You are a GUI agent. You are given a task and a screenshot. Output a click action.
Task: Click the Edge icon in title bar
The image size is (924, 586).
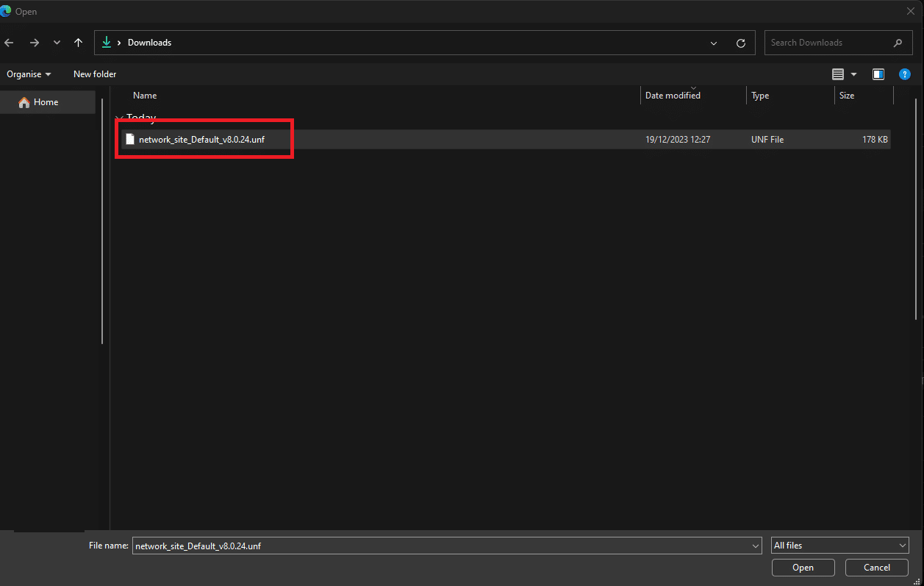[6, 11]
